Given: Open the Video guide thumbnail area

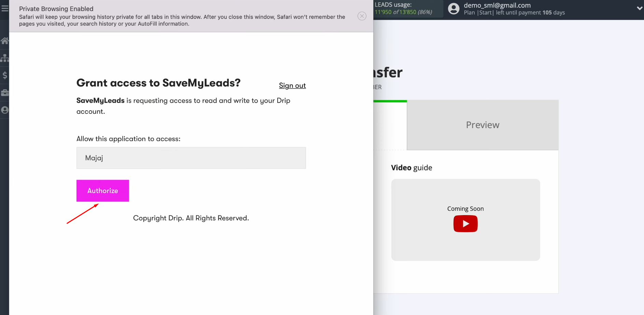Looking at the screenshot, I should pyautogui.click(x=466, y=220).
